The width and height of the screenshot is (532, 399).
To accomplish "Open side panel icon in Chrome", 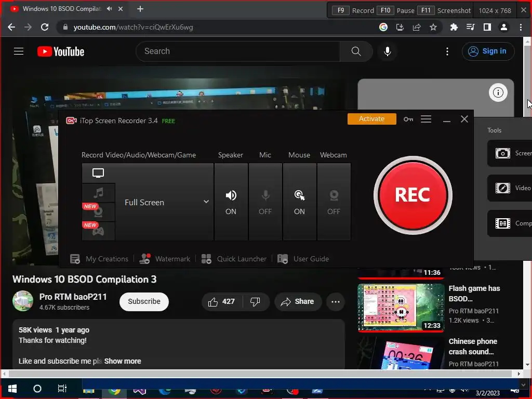I will click(487, 27).
